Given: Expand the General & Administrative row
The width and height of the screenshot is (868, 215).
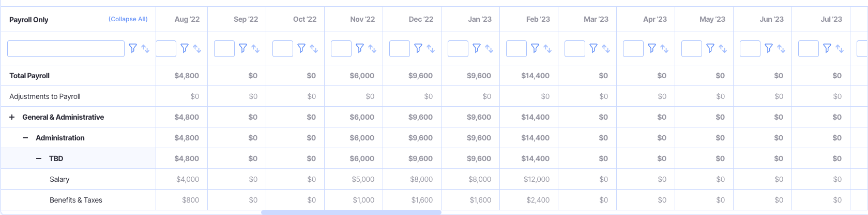Looking at the screenshot, I should click(x=12, y=117).
